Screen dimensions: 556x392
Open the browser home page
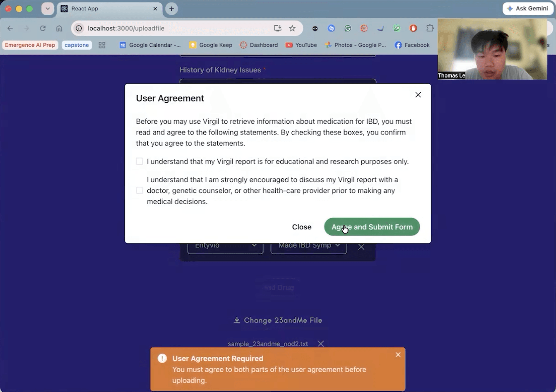pos(59,28)
